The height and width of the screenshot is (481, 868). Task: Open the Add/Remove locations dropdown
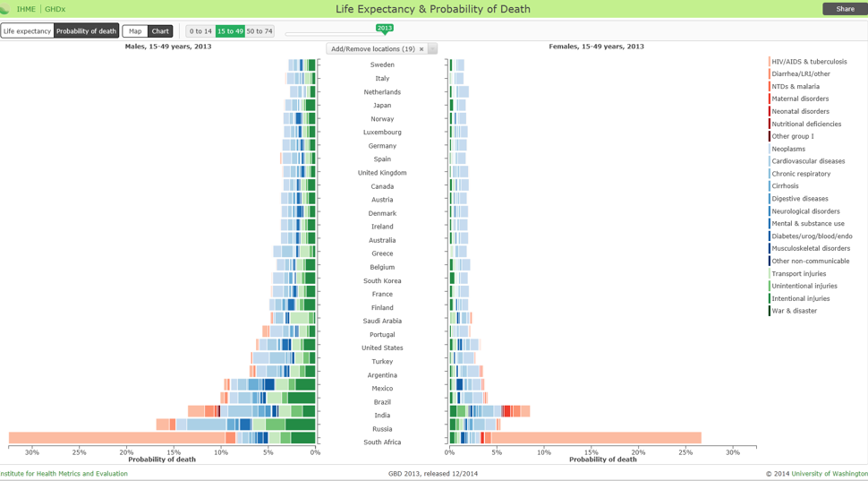[x=372, y=49]
